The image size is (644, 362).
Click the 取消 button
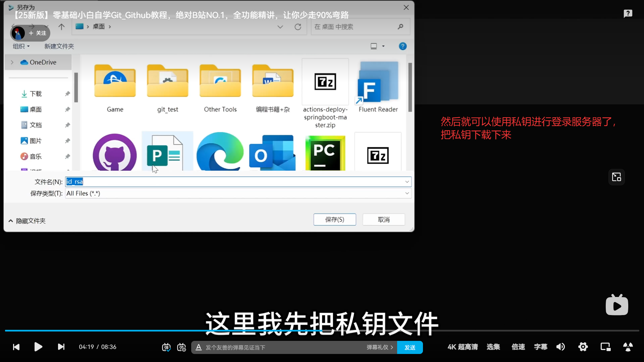point(384,220)
